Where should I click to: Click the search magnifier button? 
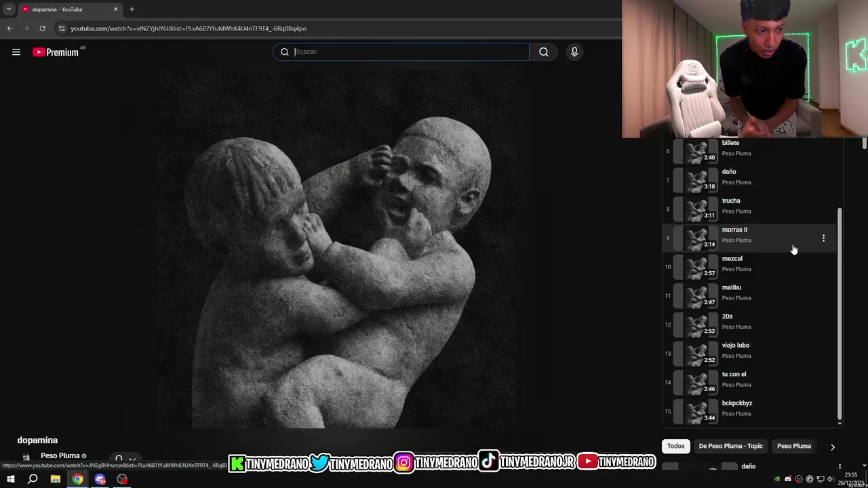click(544, 52)
